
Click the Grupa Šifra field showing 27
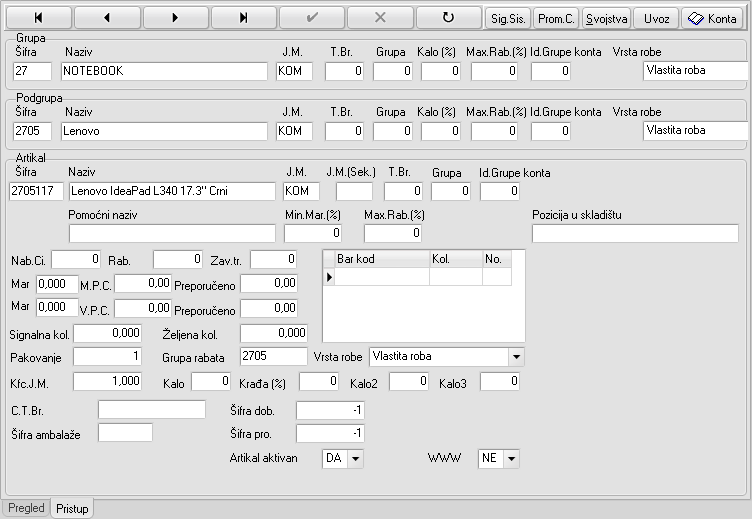[x=32, y=71]
